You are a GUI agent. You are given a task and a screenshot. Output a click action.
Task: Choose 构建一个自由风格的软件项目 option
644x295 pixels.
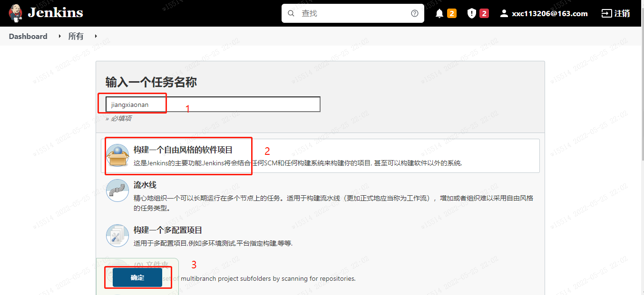(183, 150)
